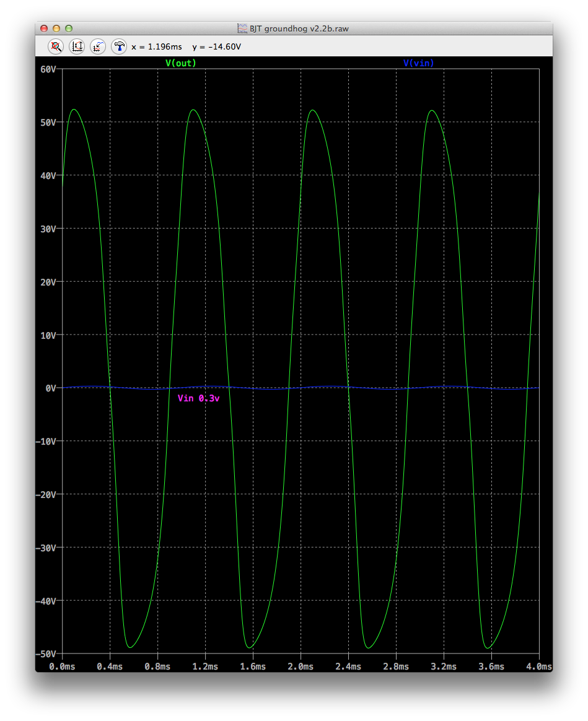Click the window title 'BJT groundhog v2.2b.raw'

299,28
